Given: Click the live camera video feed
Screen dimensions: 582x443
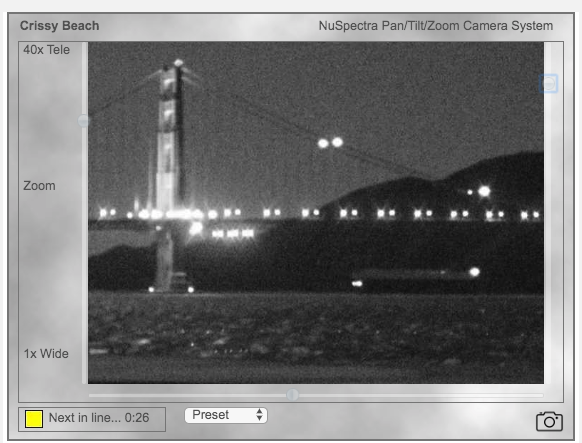Looking at the screenshot, I should [x=316, y=213].
